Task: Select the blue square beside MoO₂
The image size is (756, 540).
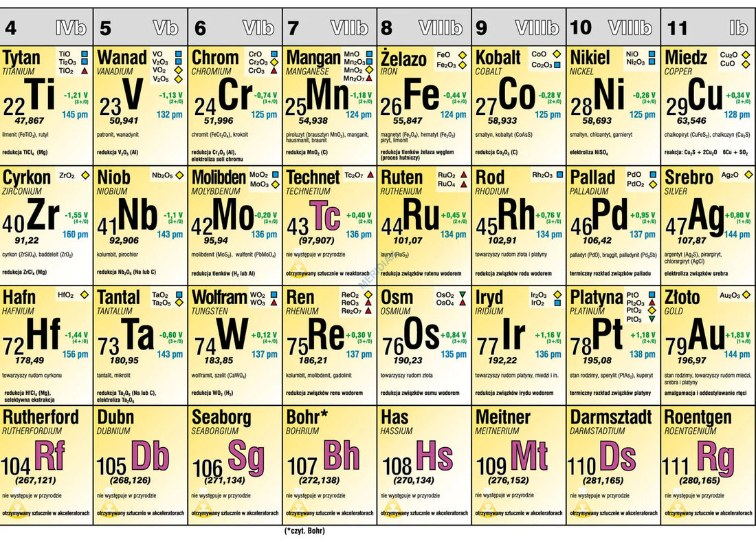Action: [x=275, y=175]
